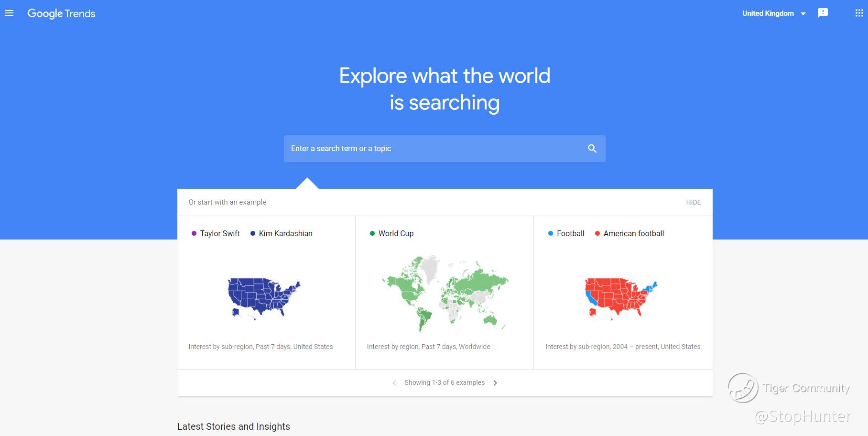This screenshot has width=868, height=436.
Task: Open the hamburger main menu
Action: 9,13
